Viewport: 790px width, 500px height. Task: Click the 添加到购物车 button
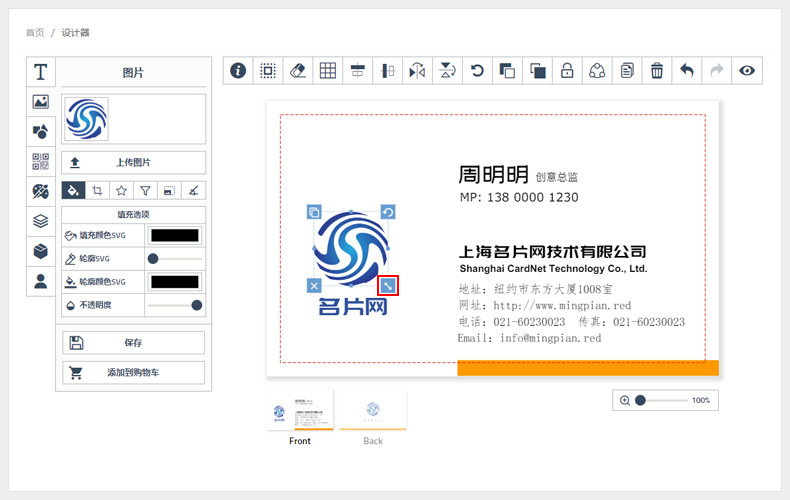[x=134, y=372]
